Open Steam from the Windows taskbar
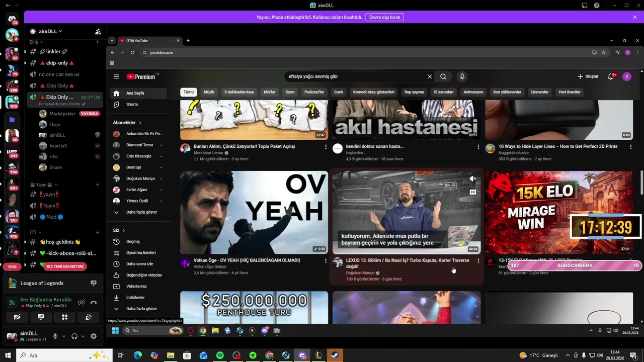Screen dimensions: 644x362 click(x=335, y=355)
